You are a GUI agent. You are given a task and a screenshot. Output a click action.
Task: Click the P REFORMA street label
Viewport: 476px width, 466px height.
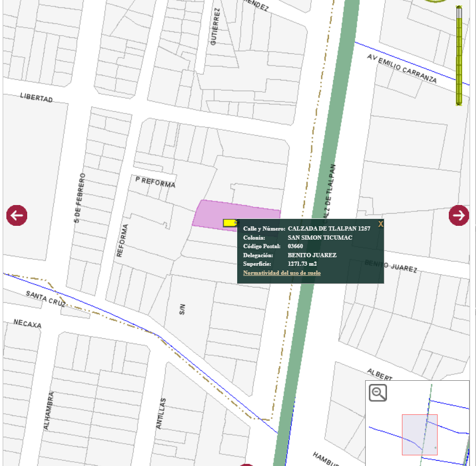click(155, 182)
